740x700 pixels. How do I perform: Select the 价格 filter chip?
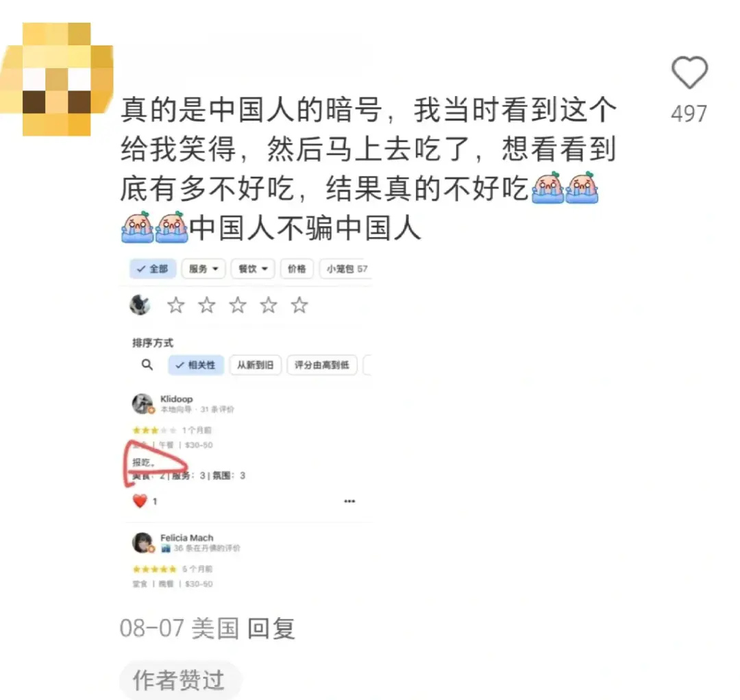[297, 269]
